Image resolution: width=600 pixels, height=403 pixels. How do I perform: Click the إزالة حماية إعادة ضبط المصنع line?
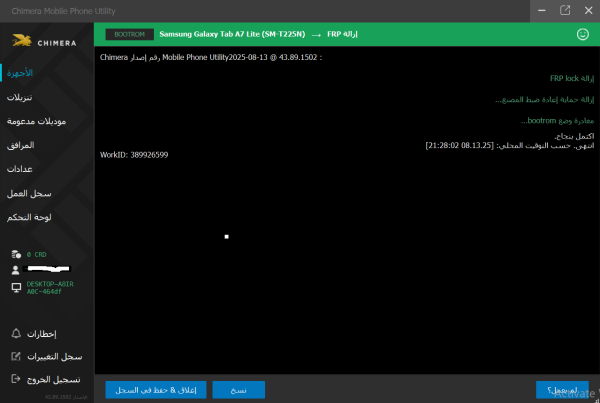[x=545, y=100]
